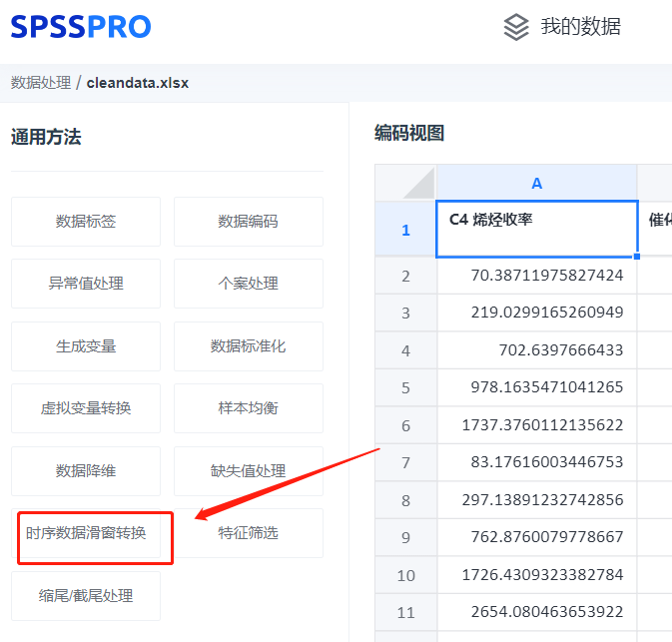Open 时序数据滑窗转换 tool
672x642 pixels.
pyautogui.click(x=86, y=533)
